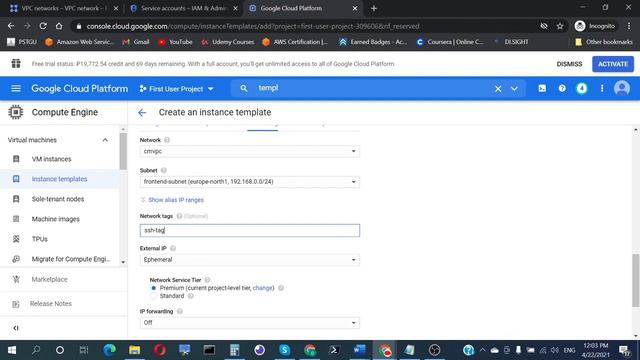
Task: Click the sidebar scrollbar thumb
Action: pos(123,151)
